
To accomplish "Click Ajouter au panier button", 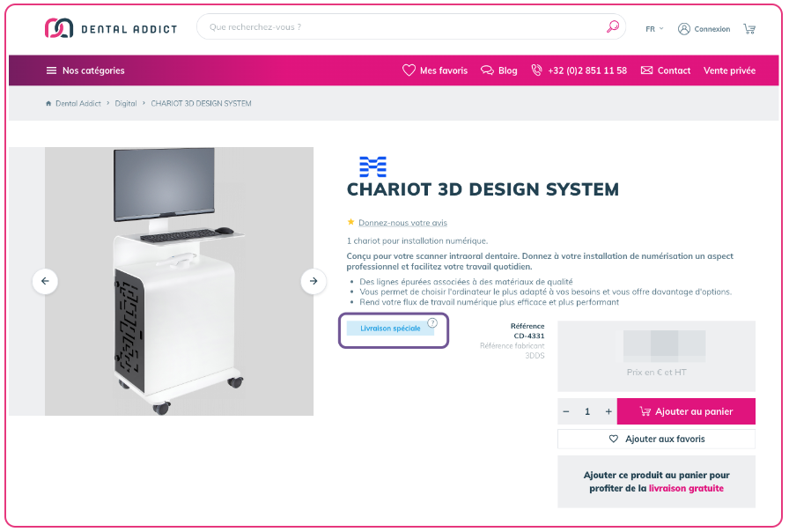I will click(x=686, y=411).
